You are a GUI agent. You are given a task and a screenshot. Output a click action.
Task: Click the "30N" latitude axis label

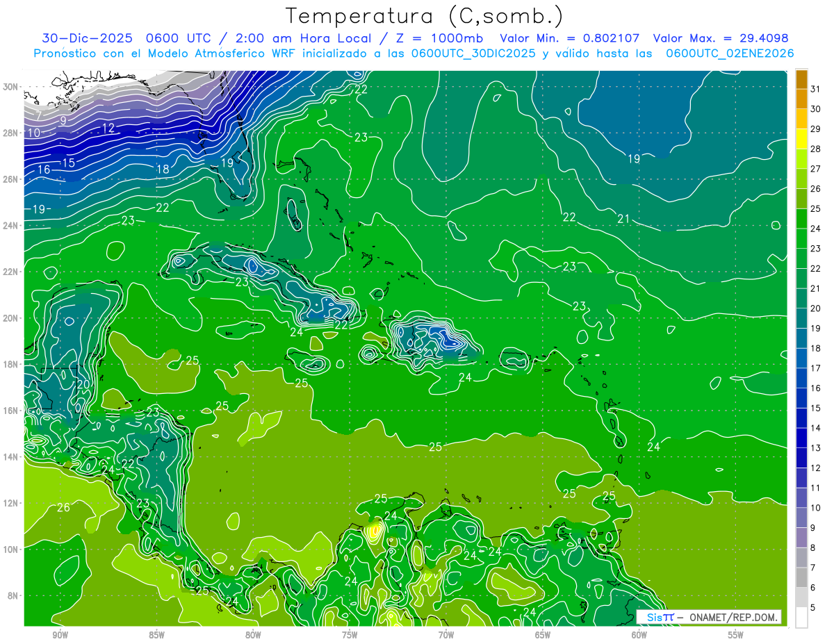[x=11, y=87]
